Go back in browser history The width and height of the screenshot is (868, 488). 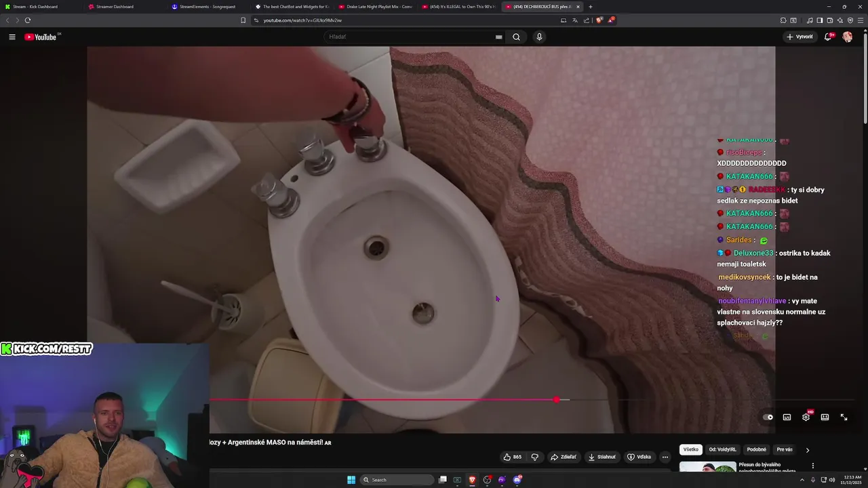(8, 20)
